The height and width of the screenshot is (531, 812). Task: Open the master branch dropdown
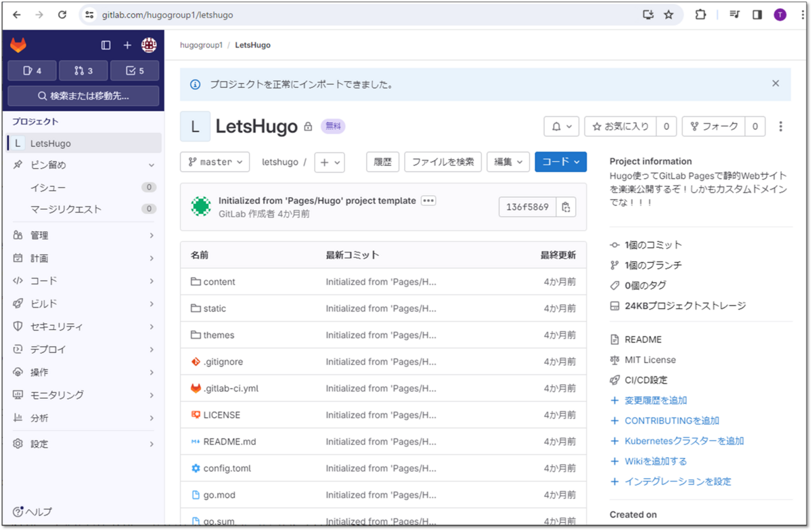click(x=215, y=162)
